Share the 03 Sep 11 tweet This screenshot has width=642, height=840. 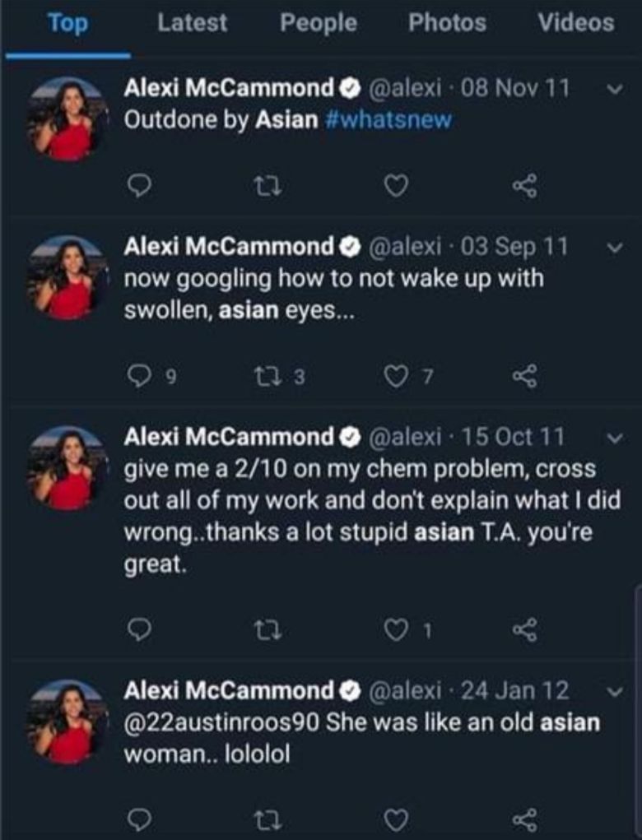(x=523, y=377)
